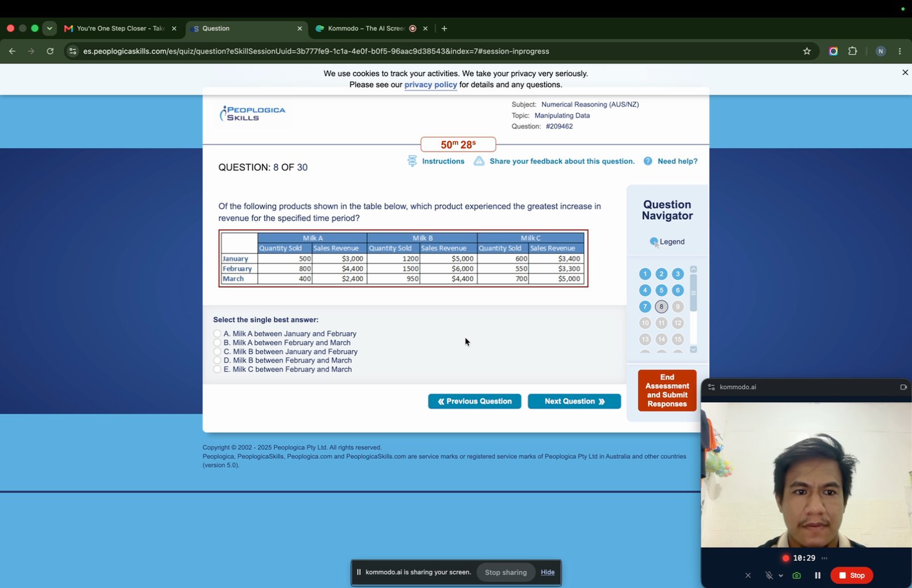
Task: Close the cookie notice banner
Action: pos(905,72)
